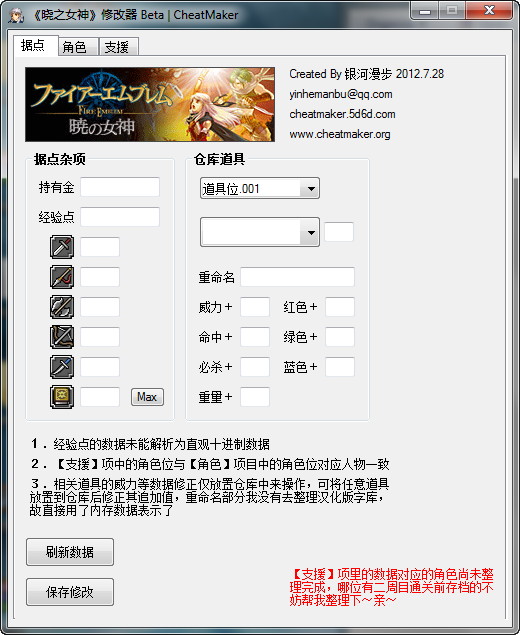Click the axe weapon icon
Image resolution: width=520 pixels, height=635 pixels.
[x=62, y=307]
